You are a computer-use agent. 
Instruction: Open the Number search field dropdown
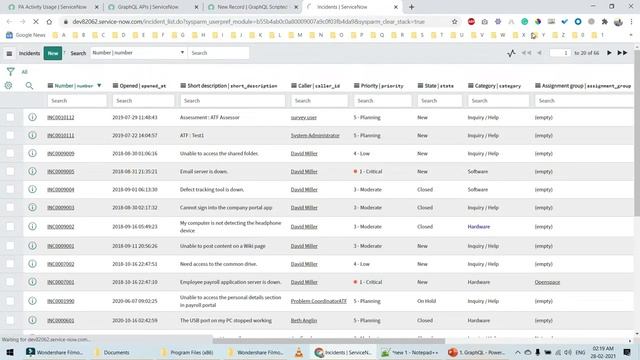[x=138, y=53]
